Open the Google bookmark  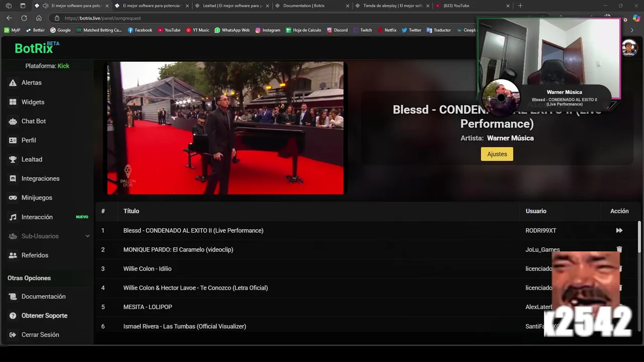coord(60,30)
